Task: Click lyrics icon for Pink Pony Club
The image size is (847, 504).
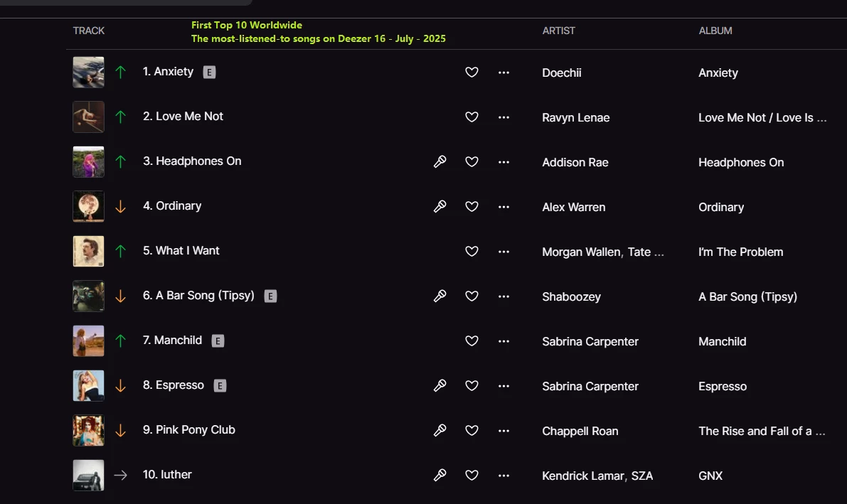Action: [440, 430]
